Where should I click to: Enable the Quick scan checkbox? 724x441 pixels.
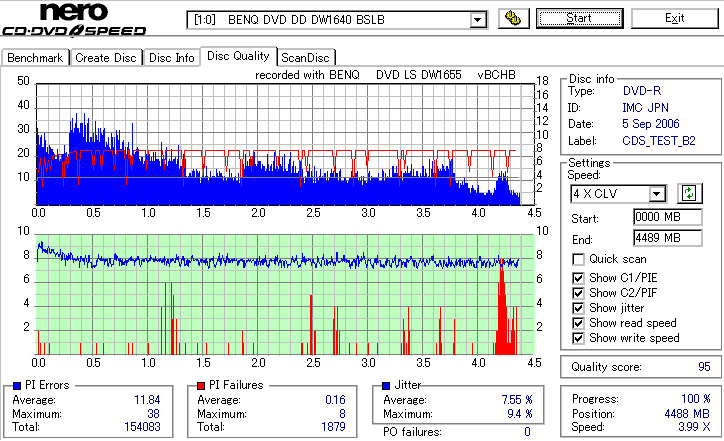pos(578,260)
